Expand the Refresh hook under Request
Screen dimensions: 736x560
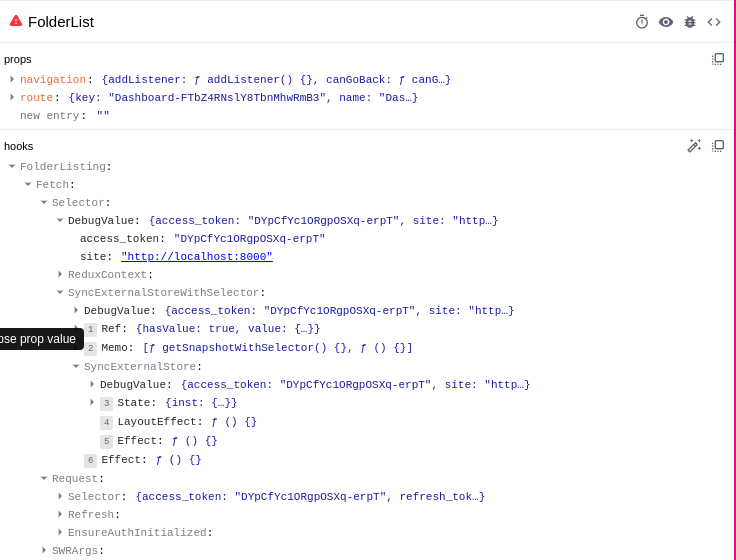(x=60, y=514)
